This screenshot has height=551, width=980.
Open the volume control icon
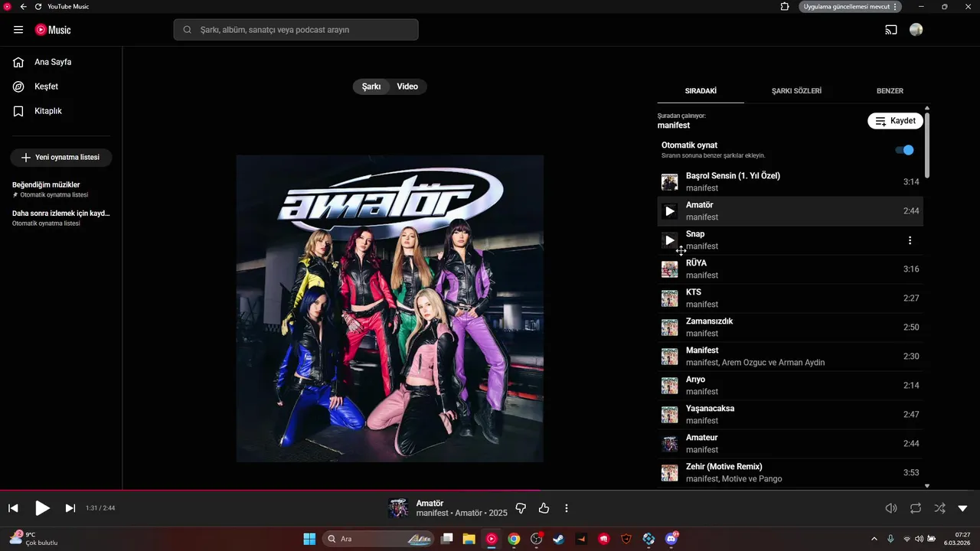(x=891, y=508)
